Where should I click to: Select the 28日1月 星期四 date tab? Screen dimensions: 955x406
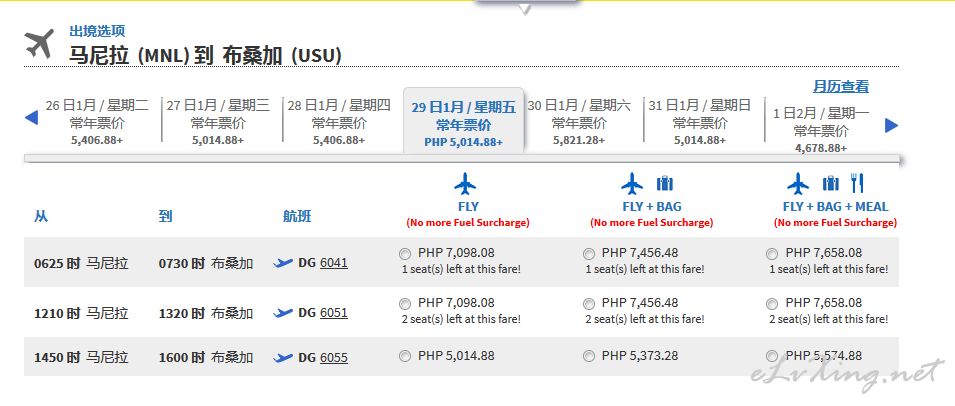click(x=339, y=122)
